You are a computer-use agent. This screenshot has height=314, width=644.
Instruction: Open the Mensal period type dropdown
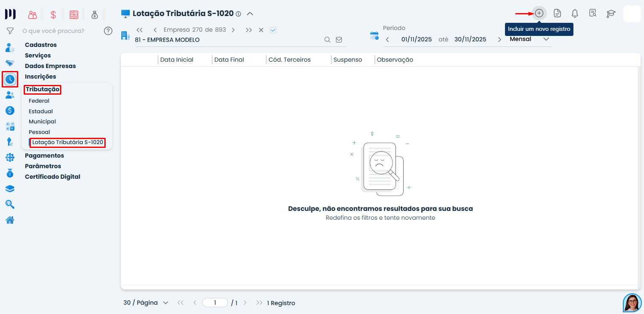(x=529, y=39)
